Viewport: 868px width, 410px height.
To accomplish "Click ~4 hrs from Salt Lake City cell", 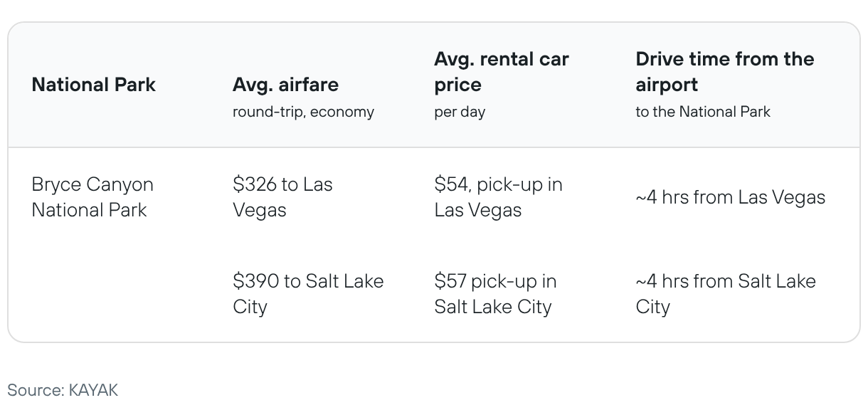I will click(725, 294).
